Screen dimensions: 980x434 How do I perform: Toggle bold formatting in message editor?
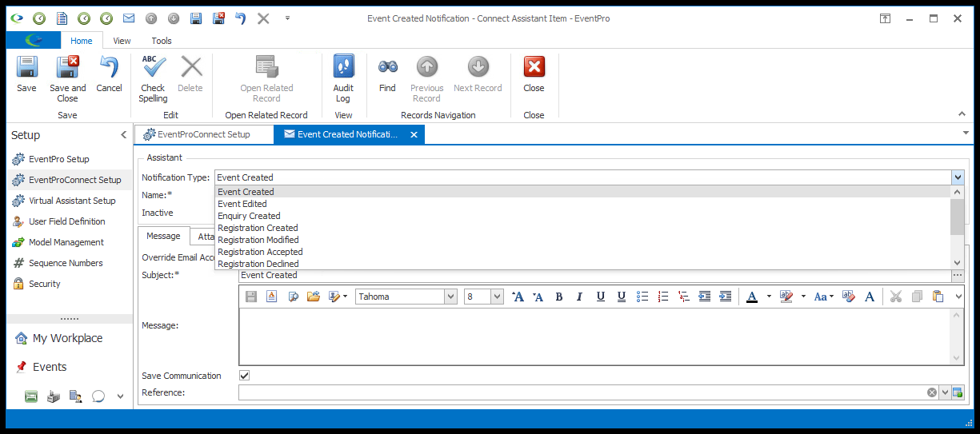coord(558,297)
